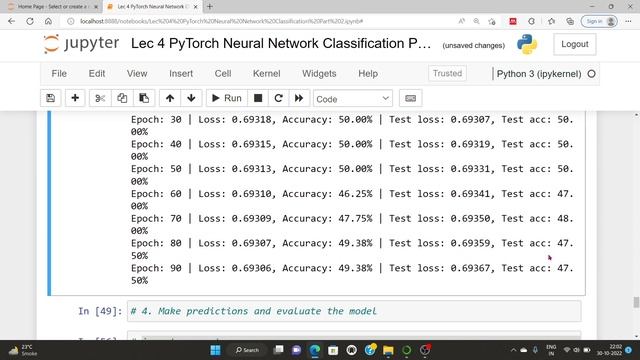Open the Cell menu
640x360 pixels.
(223, 73)
